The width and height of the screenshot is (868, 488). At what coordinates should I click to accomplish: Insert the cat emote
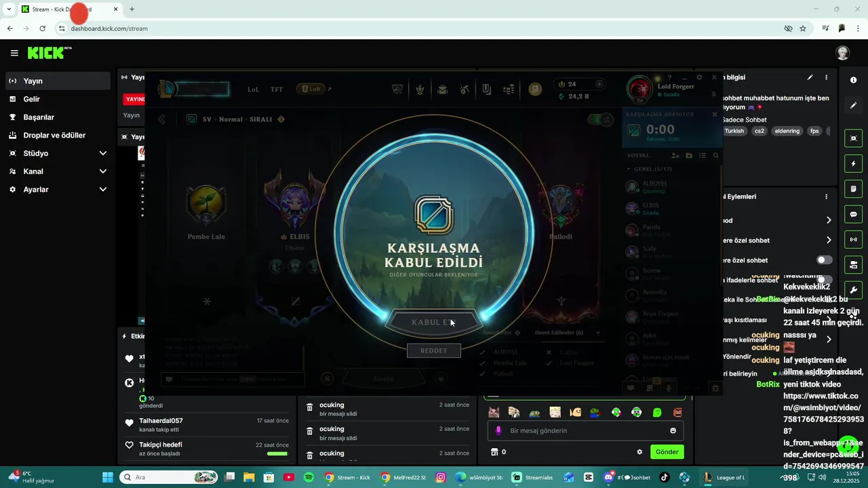(x=494, y=412)
